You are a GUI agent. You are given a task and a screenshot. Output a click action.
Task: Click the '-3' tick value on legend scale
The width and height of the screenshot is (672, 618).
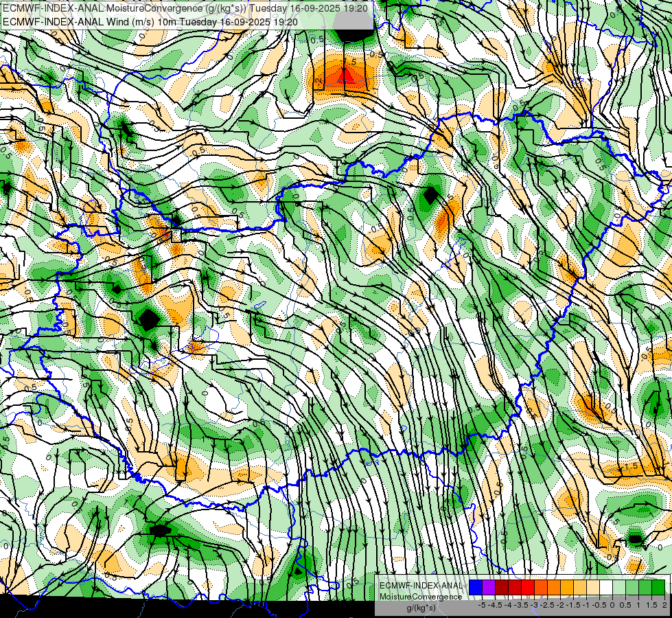tap(535, 605)
